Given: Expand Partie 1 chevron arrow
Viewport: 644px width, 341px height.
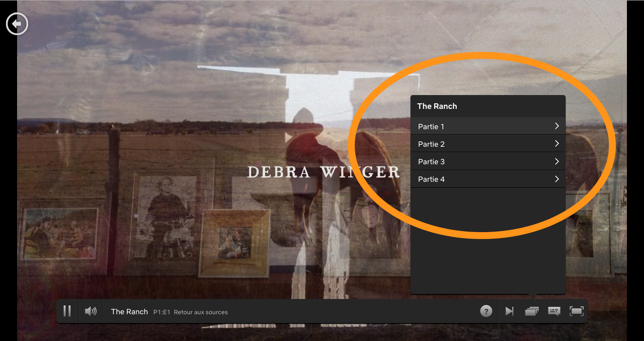Looking at the screenshot, I should point(557,126).
